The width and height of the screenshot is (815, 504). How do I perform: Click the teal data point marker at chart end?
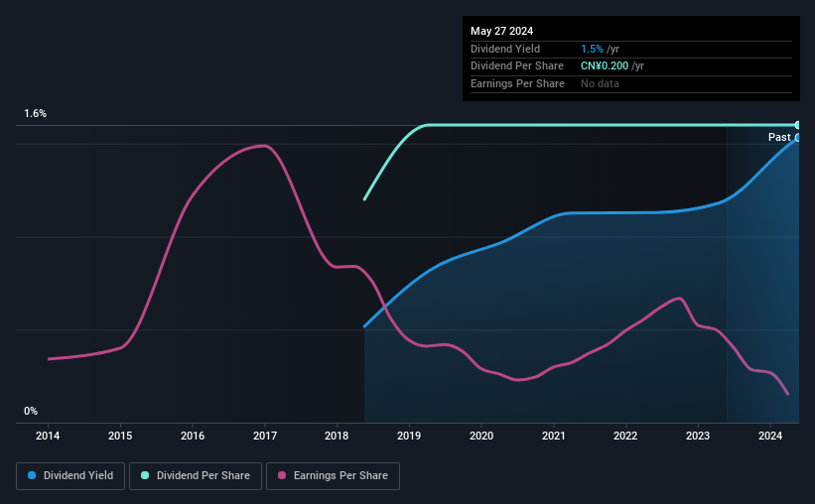[797, 125]
